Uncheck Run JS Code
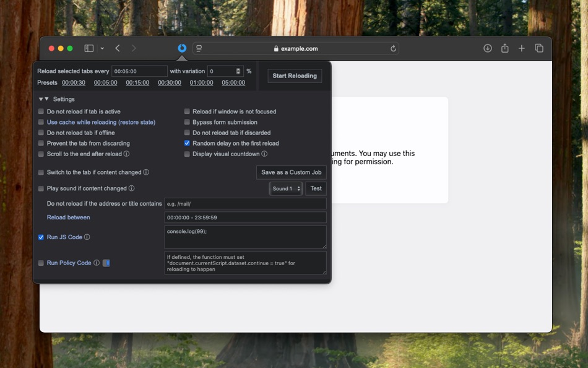This screenshot has width=588, height=368. tap(41, 237)
